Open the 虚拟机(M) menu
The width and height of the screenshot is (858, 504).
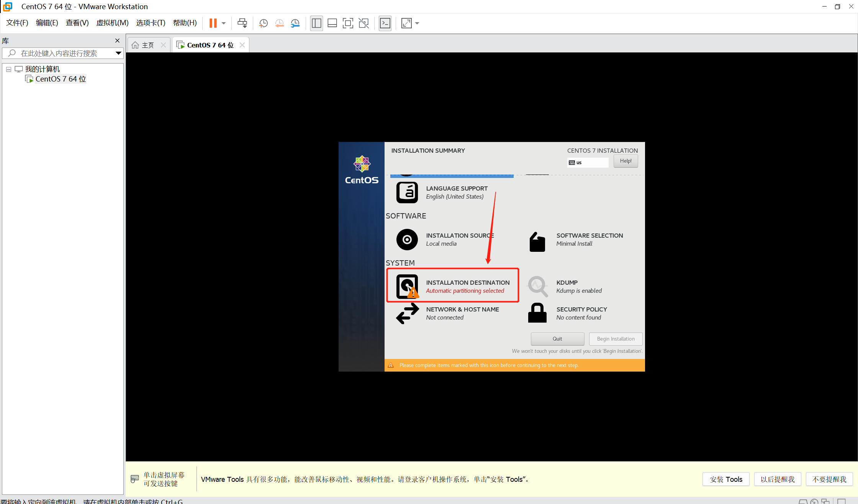[112, 23]
